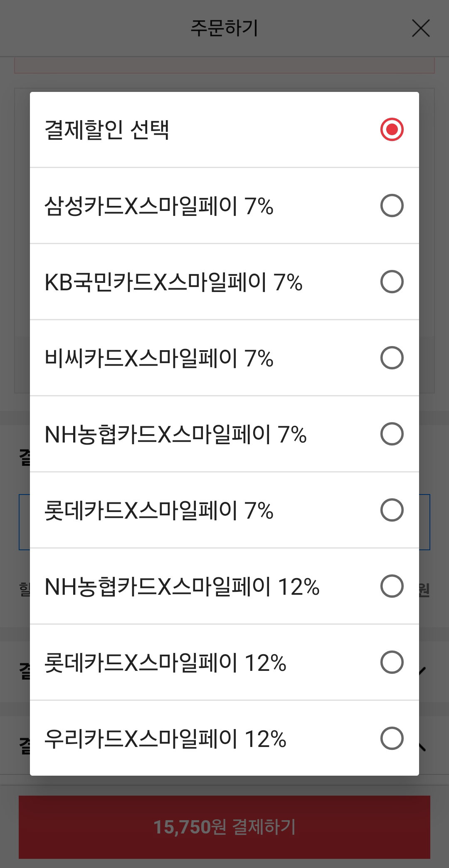Select the 결제할인 선택 radio button
Viewport: 449px width, 868px height.
[x=392, y=129]
